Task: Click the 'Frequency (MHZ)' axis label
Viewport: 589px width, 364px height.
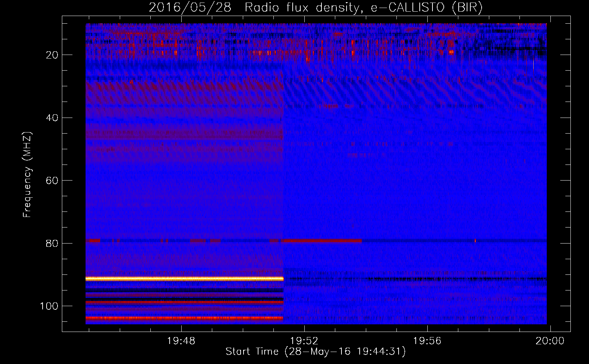Action: coord(27,175)
